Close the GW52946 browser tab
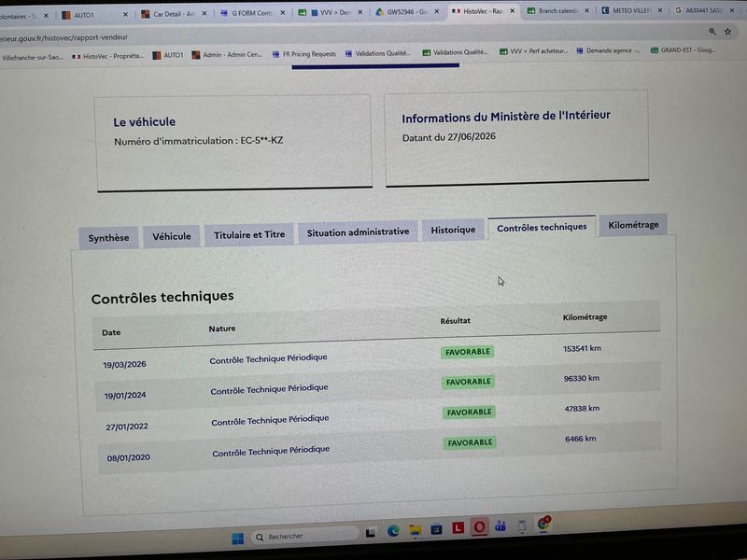 pos(436,11)
